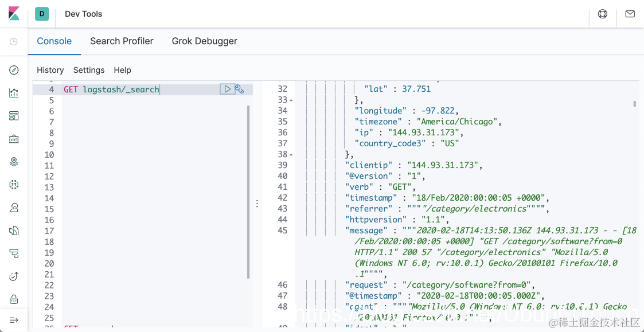Open recently viewed clock icon
Screen dimensions: 644x332
point(14,41)
